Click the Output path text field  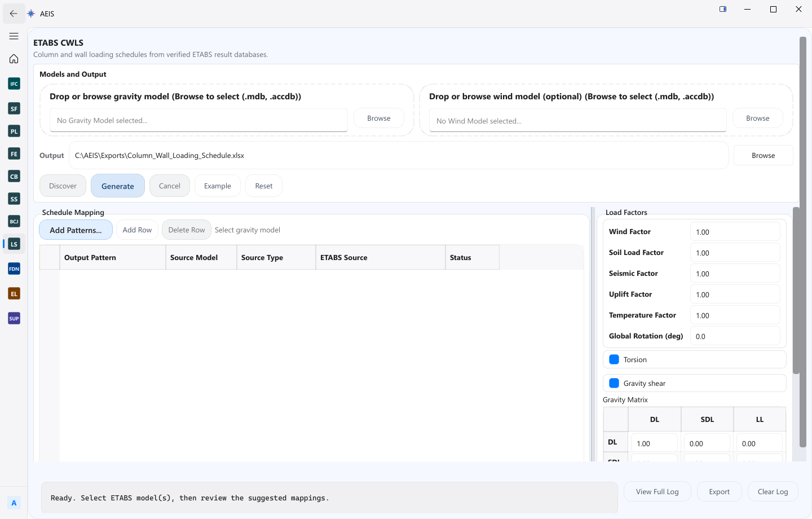coord(399,155)
